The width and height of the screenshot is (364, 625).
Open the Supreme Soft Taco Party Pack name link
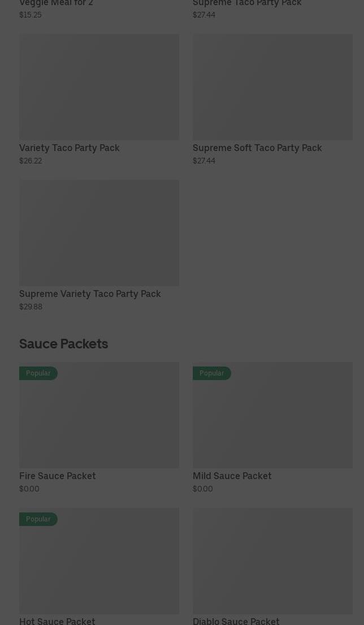[x=257, y=148]
